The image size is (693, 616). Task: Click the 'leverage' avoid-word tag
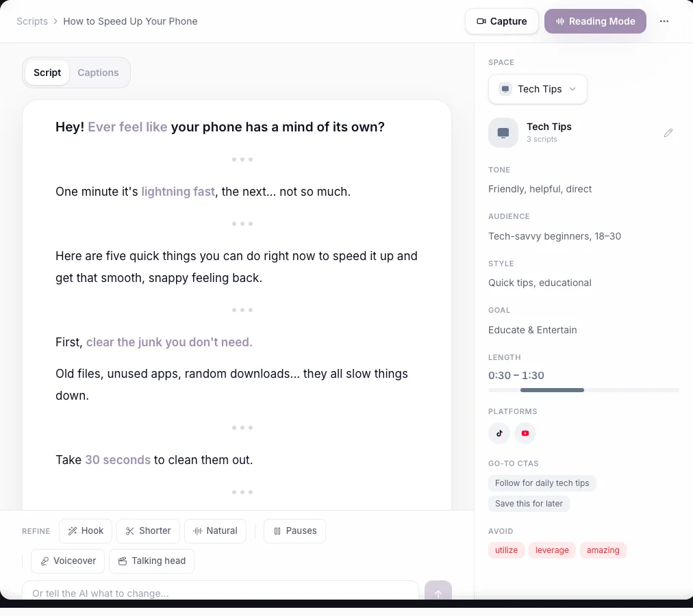(x=552, y=550)
